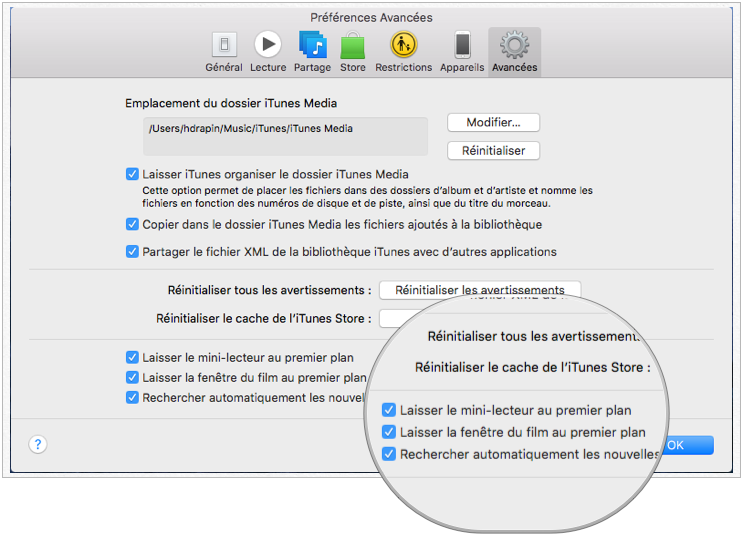Select the Avancées gear tab

515,52
